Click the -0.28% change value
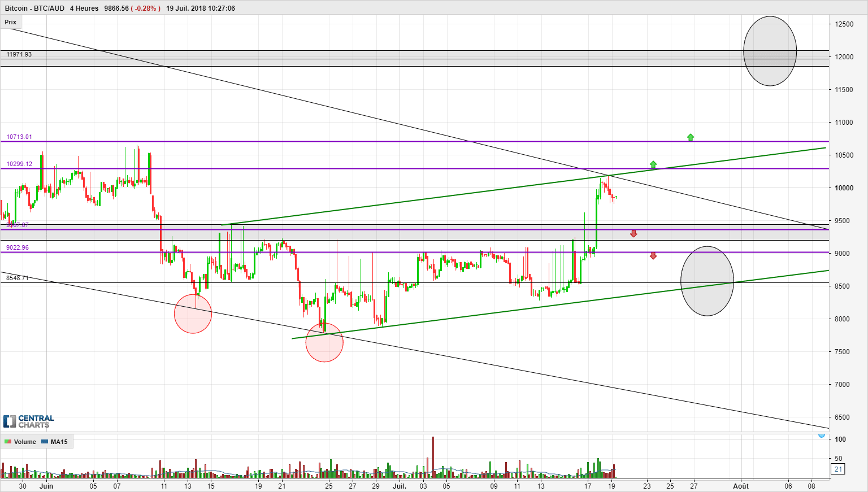The image size is (868, 492). pyautogui.click(x=146, y=8)
